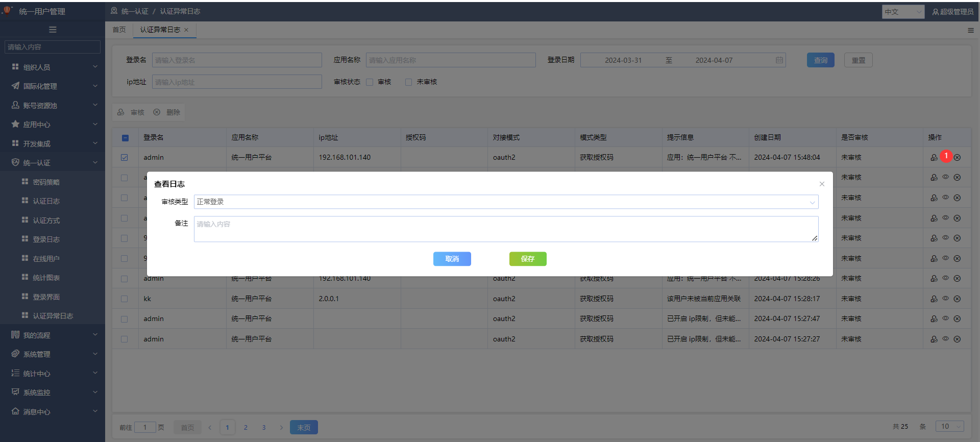This screenshot has height=442, width=980.
Task: View the log for the 15:27:47 row
Action: pos(945,318)
